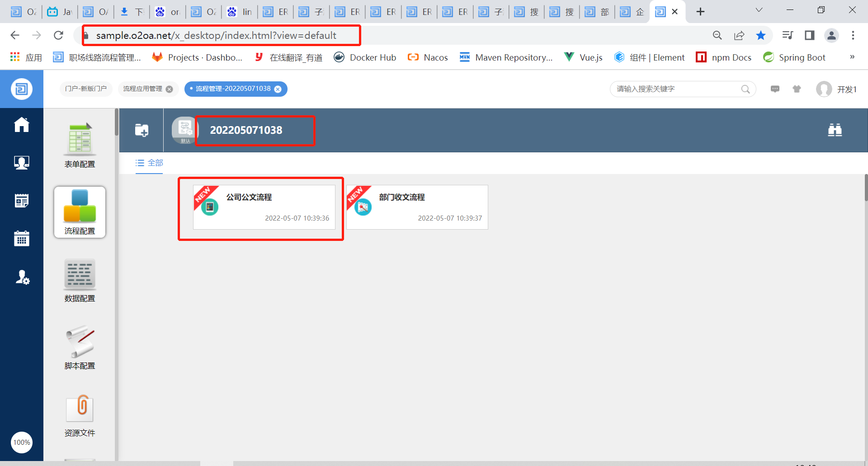Open the meeting presenter icon in sidebar
868x466 pixels.
point(22,163)
